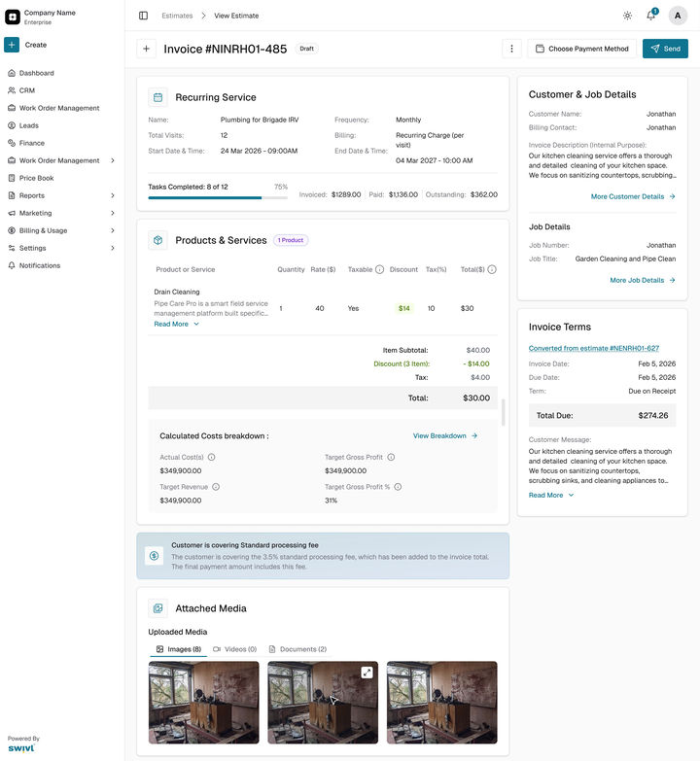Click the View Estimate breadcrumb
This screenshot has height=761, width=700.
pyautogui.click(x=236, y=16)
